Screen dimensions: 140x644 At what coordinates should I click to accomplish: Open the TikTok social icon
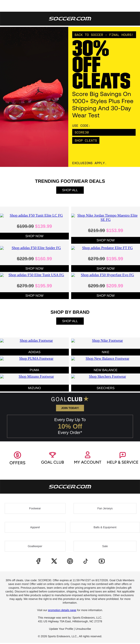tap(86, 561)
